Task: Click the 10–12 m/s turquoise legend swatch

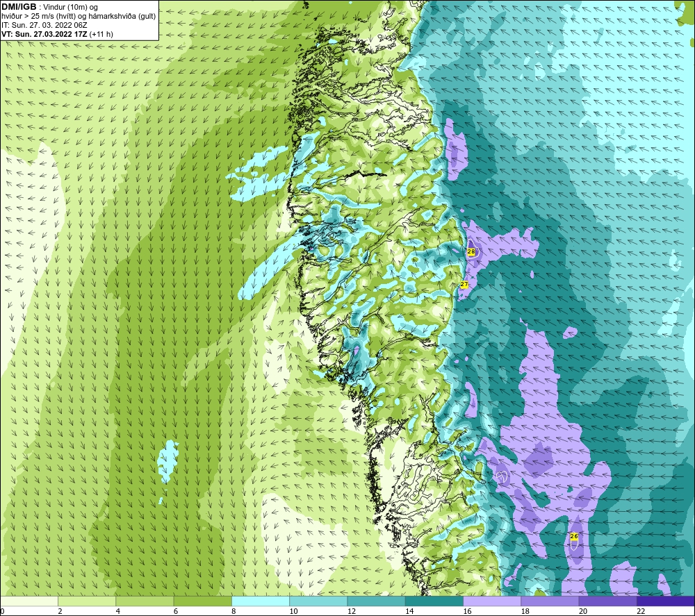Action: coord(318,601)
